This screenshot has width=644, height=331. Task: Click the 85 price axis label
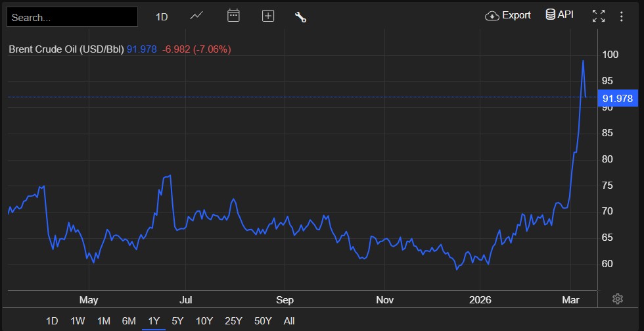tap(607, 133)
